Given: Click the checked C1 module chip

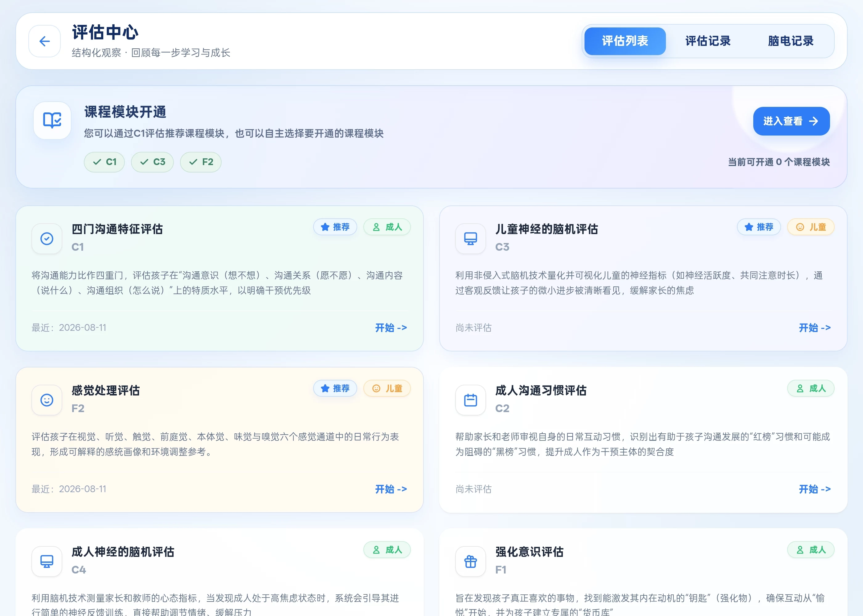Looking at the screenshot, I should pos(104,162).
